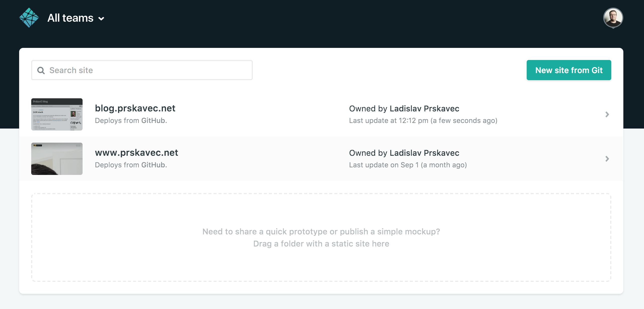Open the blog.prskavec.net preview thumbnail
This screenshot has height=309, width=644.
coord(57,114)
